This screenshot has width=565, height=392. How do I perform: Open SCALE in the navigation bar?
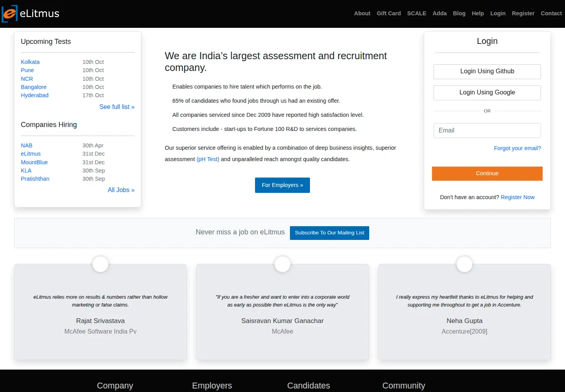pos(417,13)
